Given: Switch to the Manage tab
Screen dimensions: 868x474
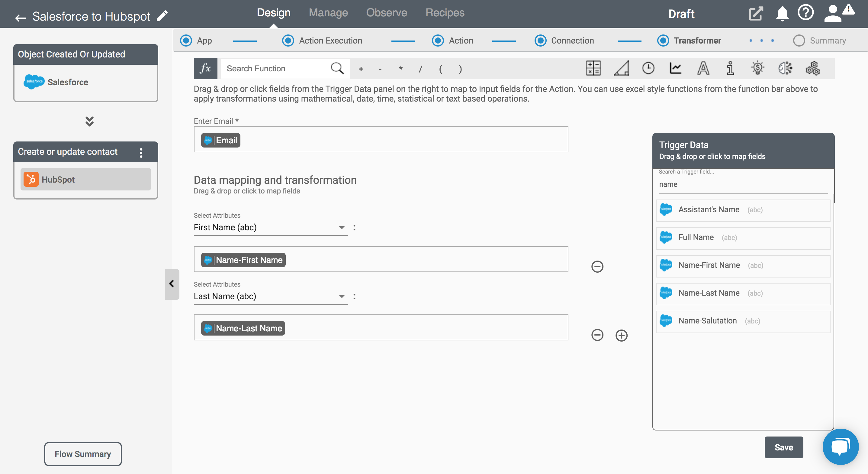Looking at the screenshot, I should click(328, 13).
